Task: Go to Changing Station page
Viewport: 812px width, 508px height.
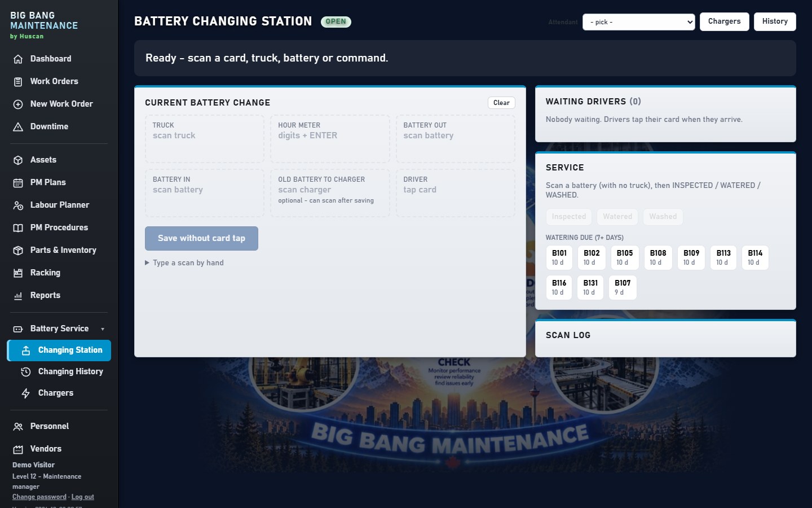Action: click(x=59, y=351)
